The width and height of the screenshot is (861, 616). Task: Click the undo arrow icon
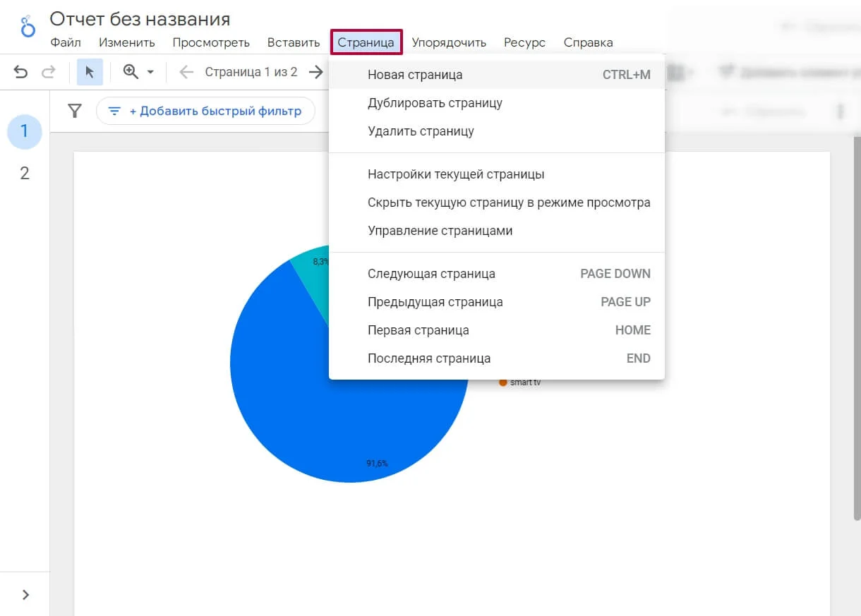coord(21,72)
